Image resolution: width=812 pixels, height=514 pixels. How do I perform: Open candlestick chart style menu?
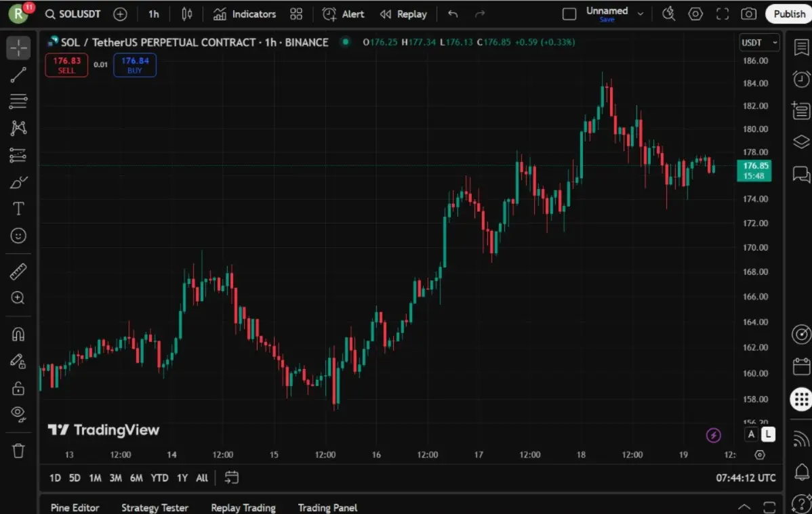click(x=187, y=14)
